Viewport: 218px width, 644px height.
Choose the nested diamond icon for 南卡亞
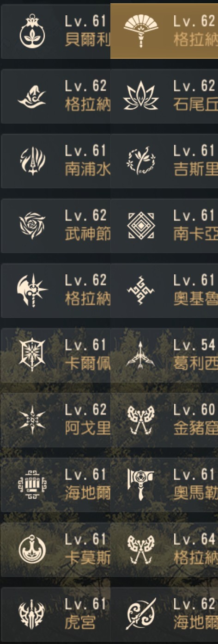pos(141,226)
